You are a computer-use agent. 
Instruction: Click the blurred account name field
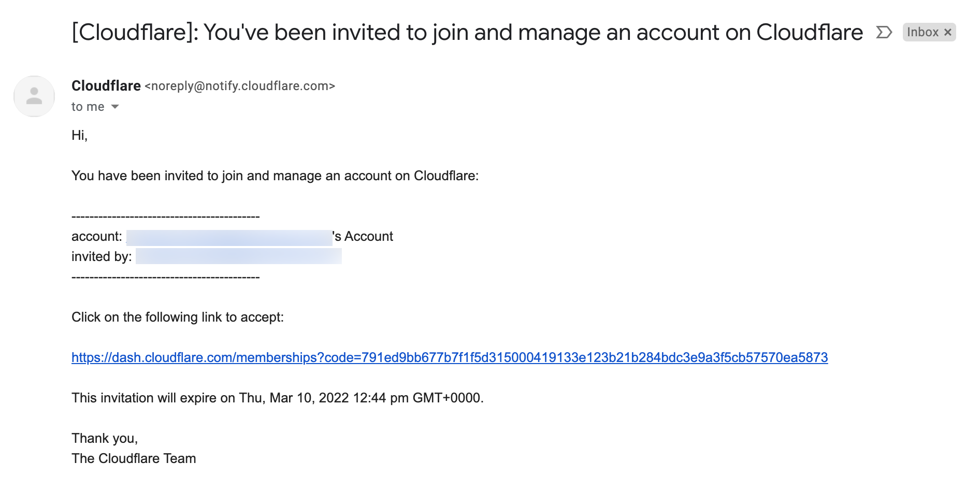pos(229,238)
